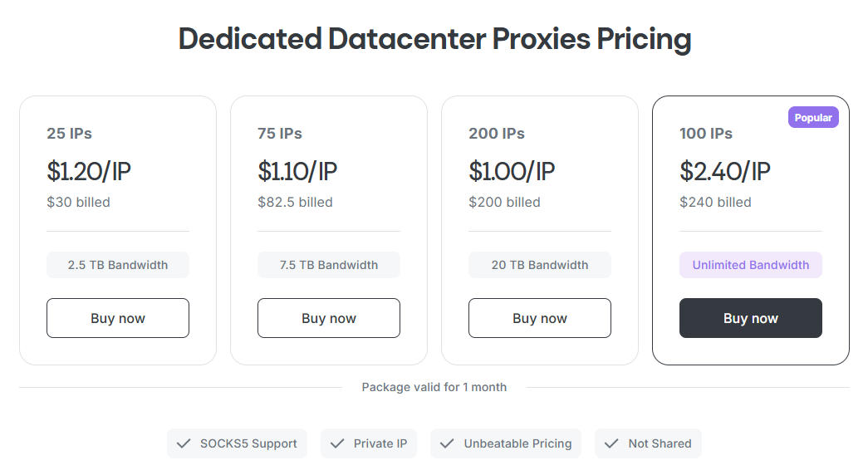Click the 200 IPs plan title
The image size is (868, 475).
[x=497, y=134]
